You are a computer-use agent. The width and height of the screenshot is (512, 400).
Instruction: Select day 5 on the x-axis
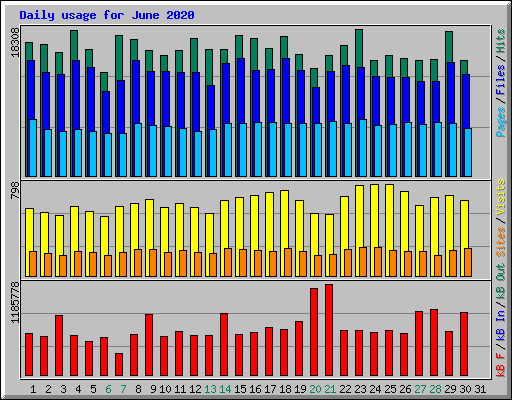pos(93,389)
